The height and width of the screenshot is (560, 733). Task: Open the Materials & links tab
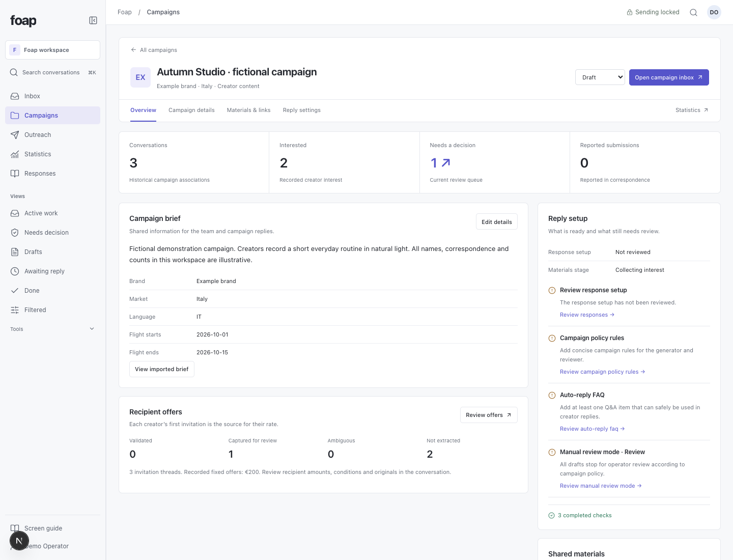(x=249, y=110)
